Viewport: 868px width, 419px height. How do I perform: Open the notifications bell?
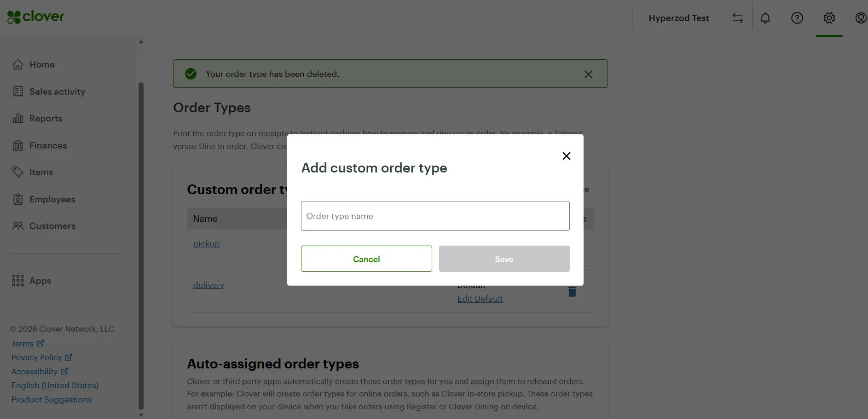coord(765,18)
